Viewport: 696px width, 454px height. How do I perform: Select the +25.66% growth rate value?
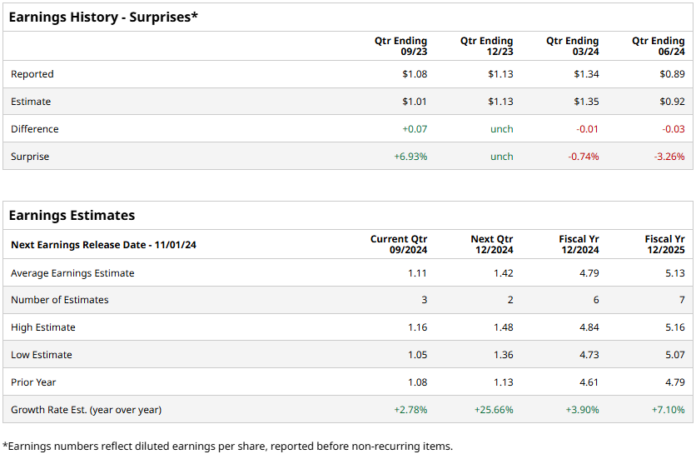(493, 409)
